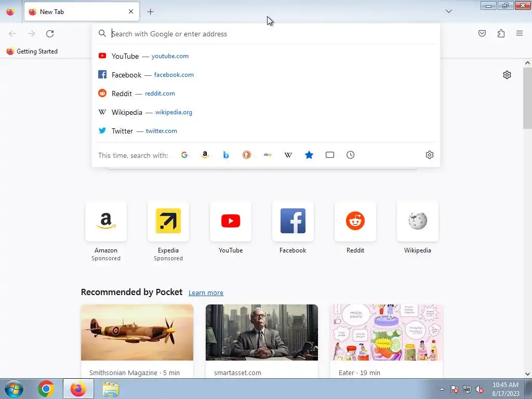Open the Windows Start button
This screenshot has width=532, height=399.
(14, 389)
